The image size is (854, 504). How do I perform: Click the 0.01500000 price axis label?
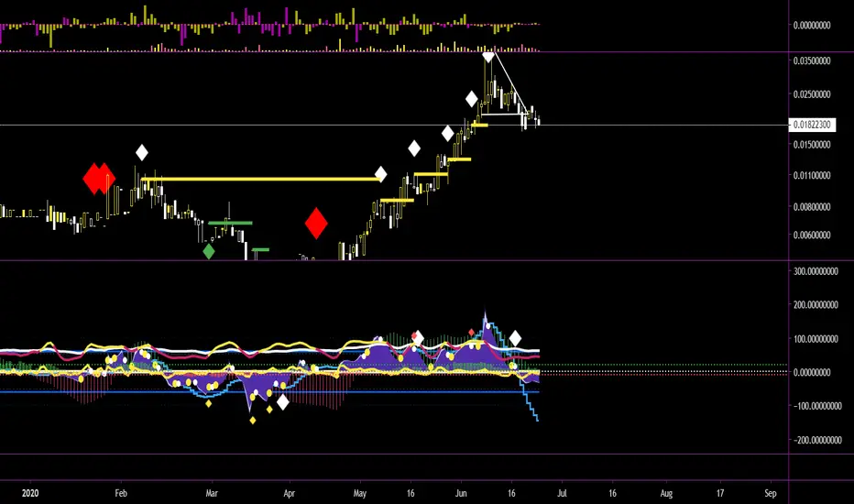(812, 145)
